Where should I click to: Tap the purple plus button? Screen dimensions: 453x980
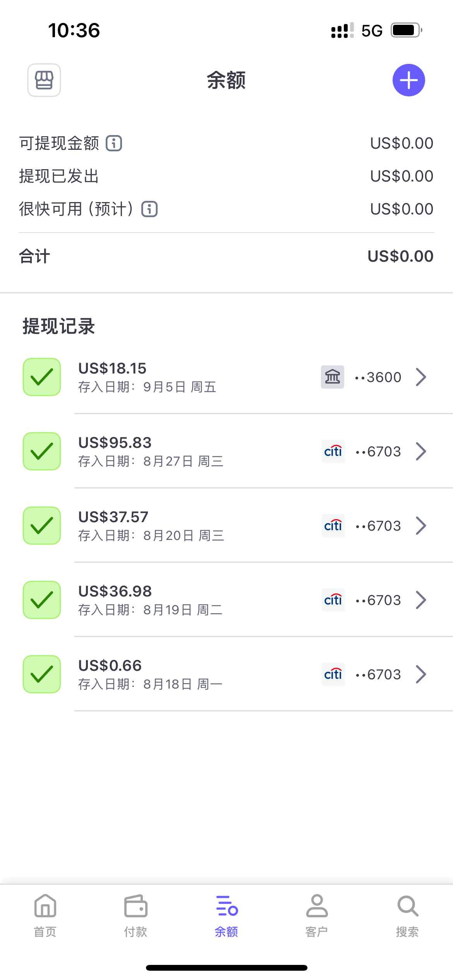[408, 80]
